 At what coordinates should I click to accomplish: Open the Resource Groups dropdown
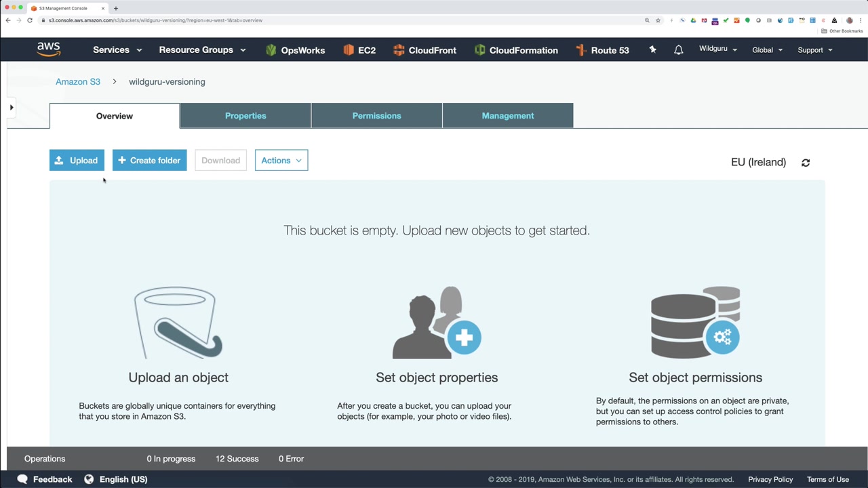(202, 49)
